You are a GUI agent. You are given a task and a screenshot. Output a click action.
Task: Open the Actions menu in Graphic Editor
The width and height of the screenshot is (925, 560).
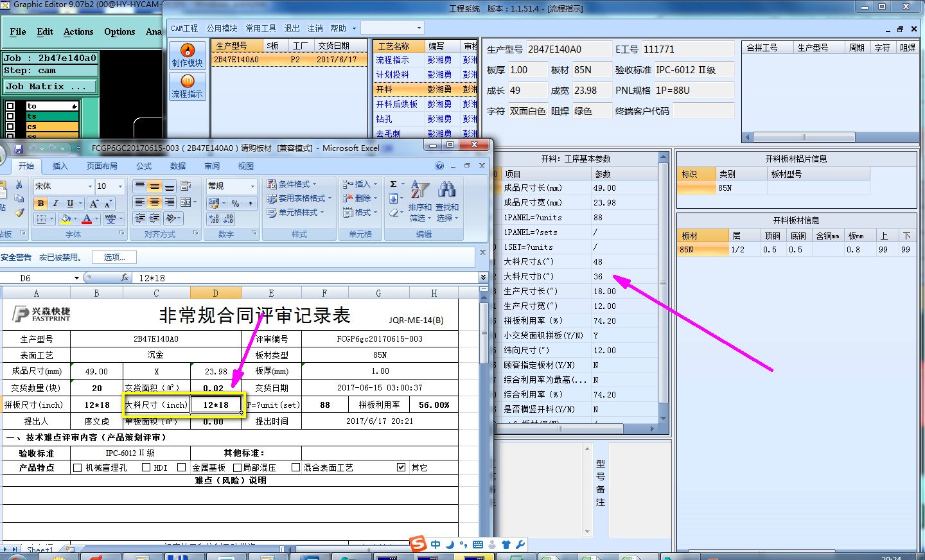coord(78,31)
